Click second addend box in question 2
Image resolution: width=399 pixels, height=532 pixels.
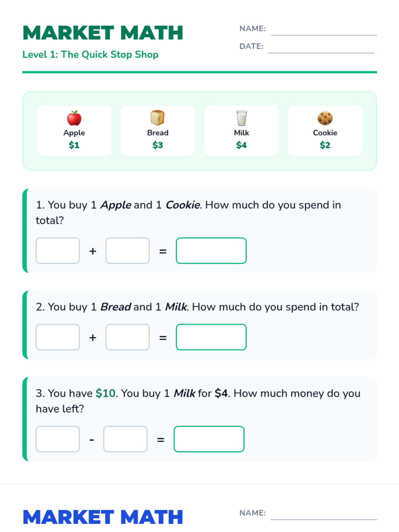pos(128,337)
